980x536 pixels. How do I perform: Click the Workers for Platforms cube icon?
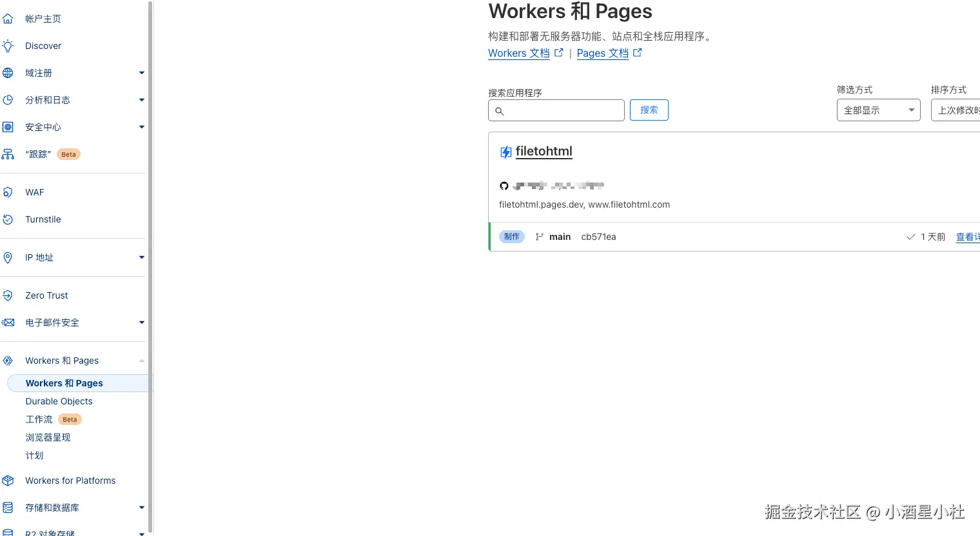click(x=8, y=481)
